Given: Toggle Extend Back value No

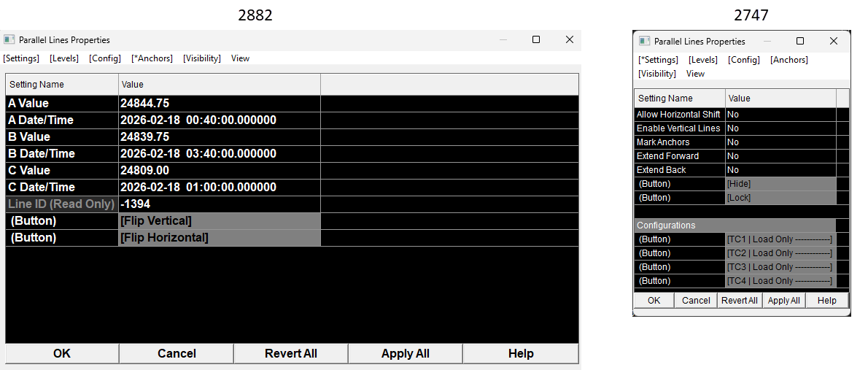Looking at the screenshot, I should coord(780,169).
